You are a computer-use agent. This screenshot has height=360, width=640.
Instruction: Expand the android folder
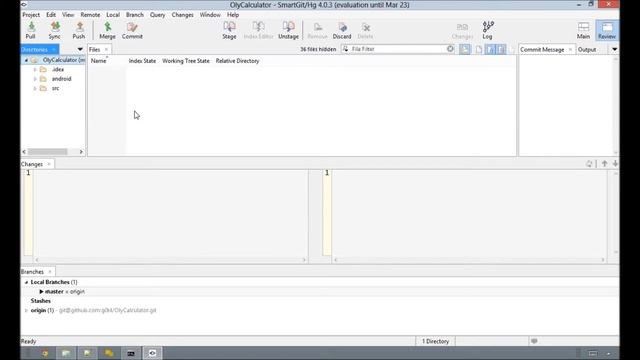click(35, 79)
